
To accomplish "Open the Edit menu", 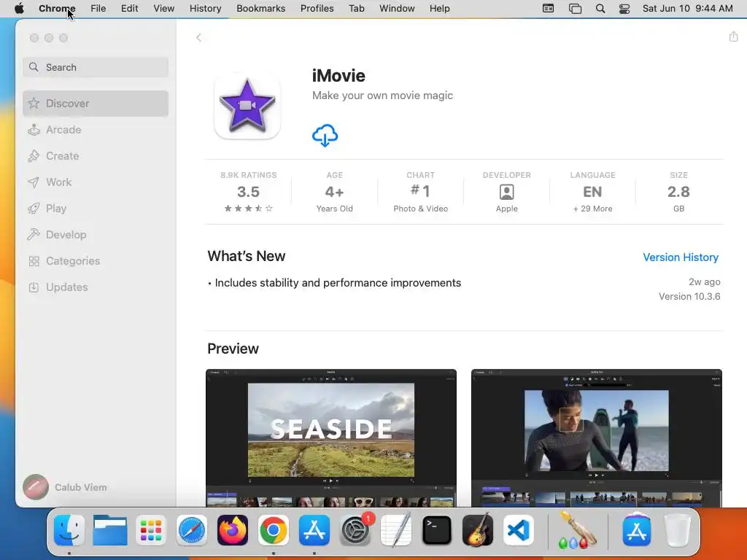I will click(129, 9).
